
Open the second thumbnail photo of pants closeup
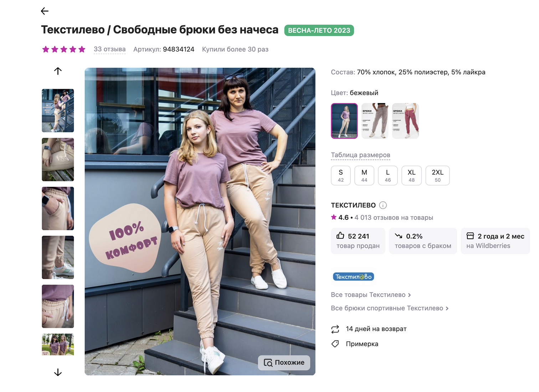(58, 160)
